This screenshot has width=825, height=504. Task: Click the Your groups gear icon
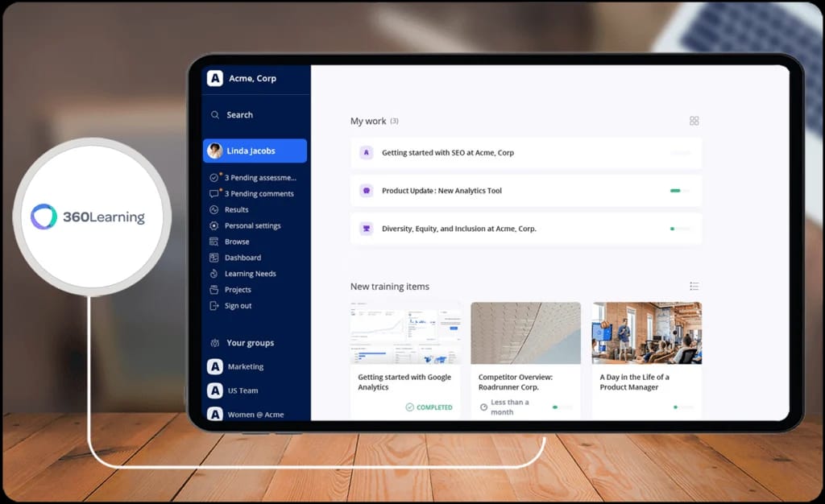tap(214, 343)
